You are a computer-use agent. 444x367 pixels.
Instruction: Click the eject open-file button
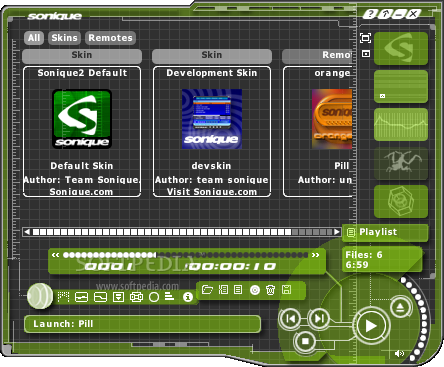(x=400, y=307)
